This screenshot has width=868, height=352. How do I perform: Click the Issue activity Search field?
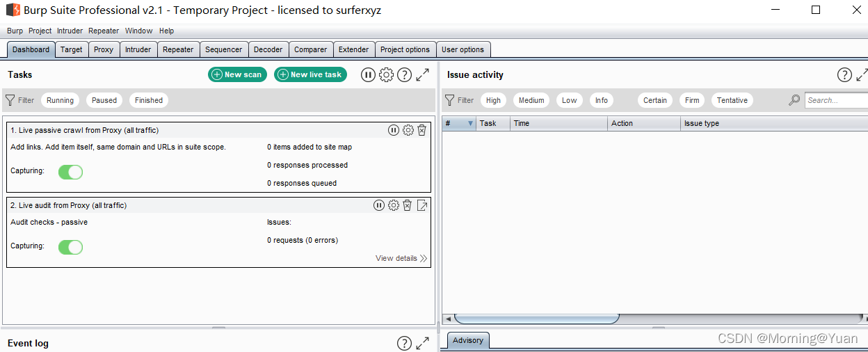coord(836,100)
